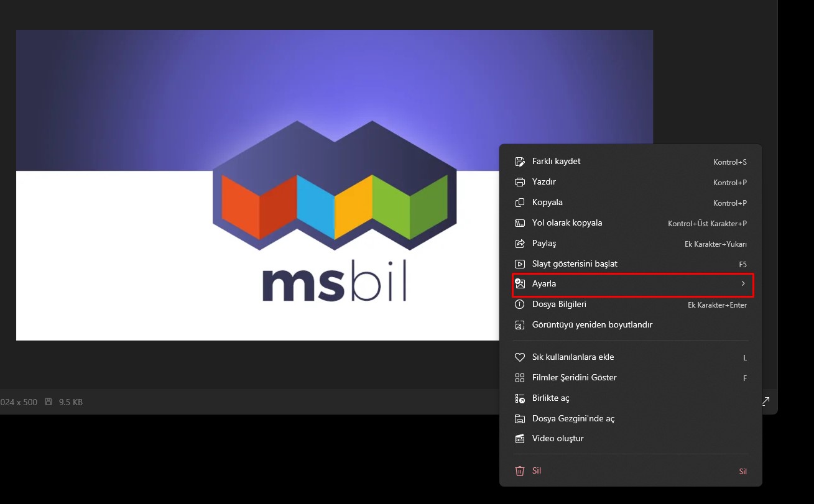The height and width of the screenshot is (504, 814).
Task: Click the Paylaş share icon
Action: click(x=520, y=244)
